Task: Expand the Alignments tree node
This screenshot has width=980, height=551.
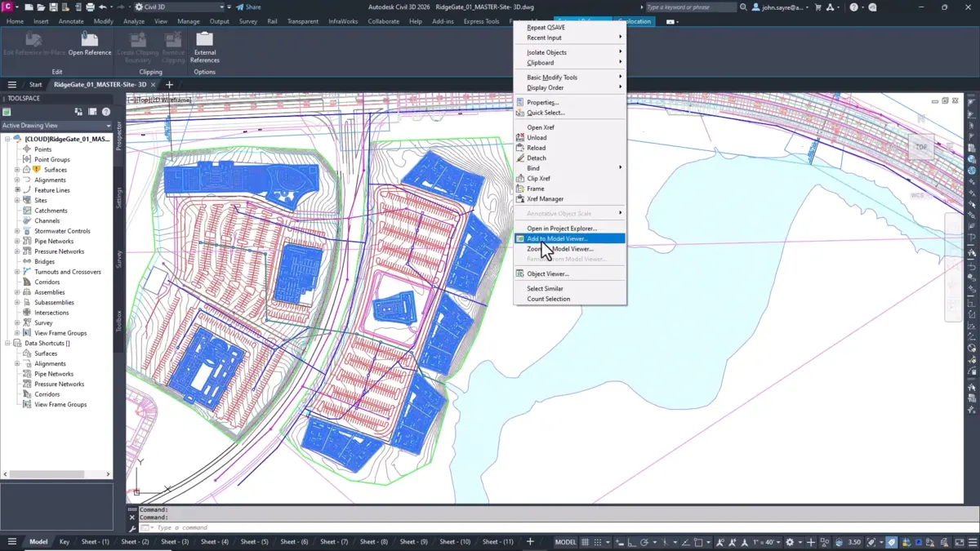Action: [17, 180]
